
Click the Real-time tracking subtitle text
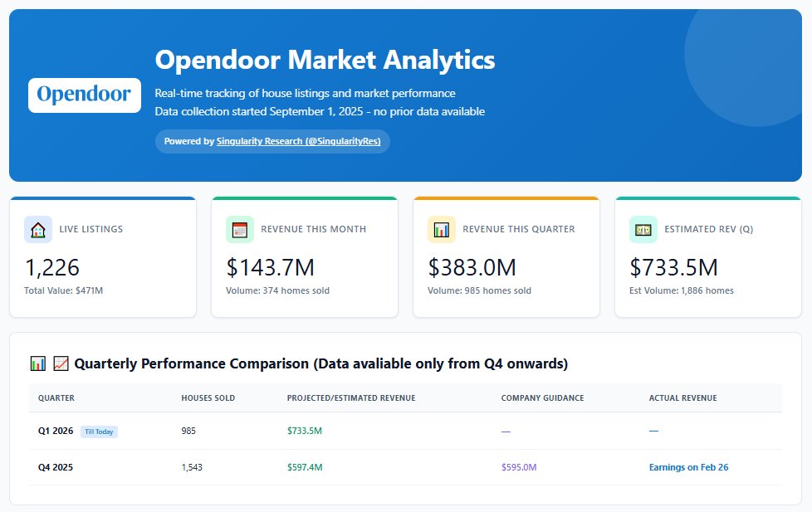305,93
